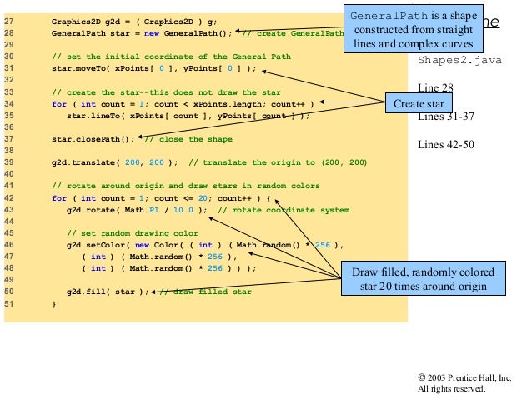This screenshot has height=399, width=532.
Task: Click the 'GeneralPath is a shape' callout text
Action: (x=414, y=16)
